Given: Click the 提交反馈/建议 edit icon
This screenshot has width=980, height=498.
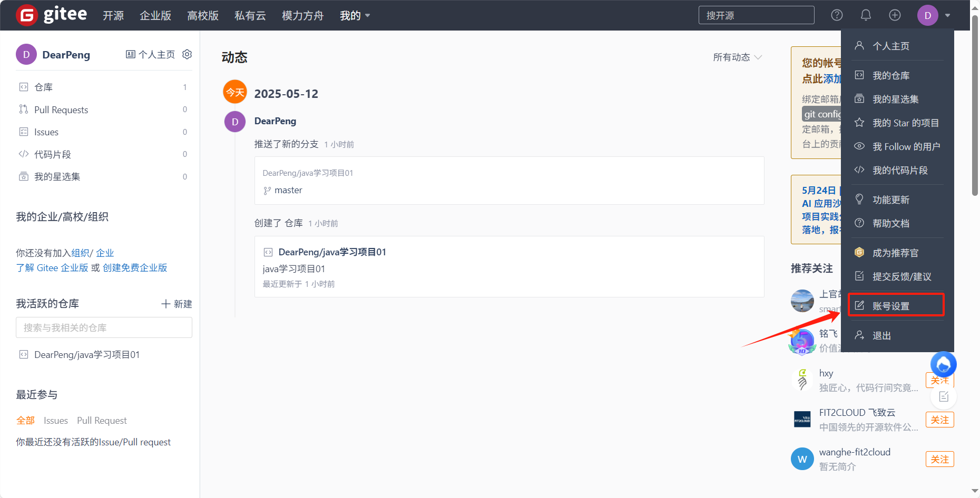Looking at the screenshot, I should [x=859, y=276].
